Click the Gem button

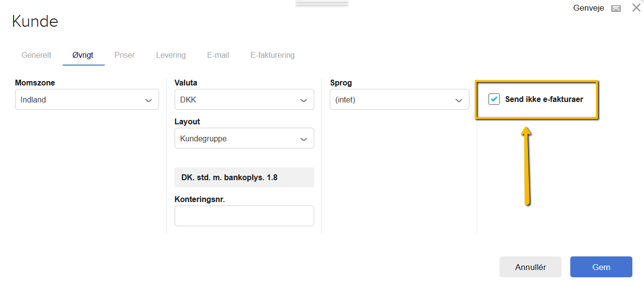point(601,267)
